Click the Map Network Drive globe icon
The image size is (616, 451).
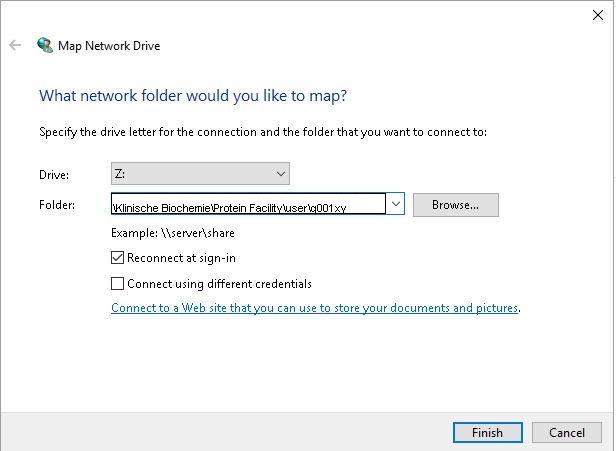click(x=45, y=45)
